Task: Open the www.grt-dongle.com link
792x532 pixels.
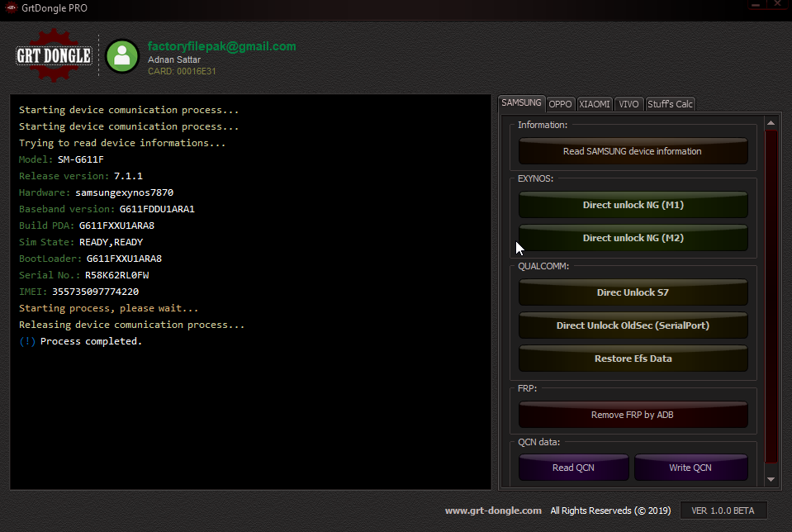Action: point(493,511)
